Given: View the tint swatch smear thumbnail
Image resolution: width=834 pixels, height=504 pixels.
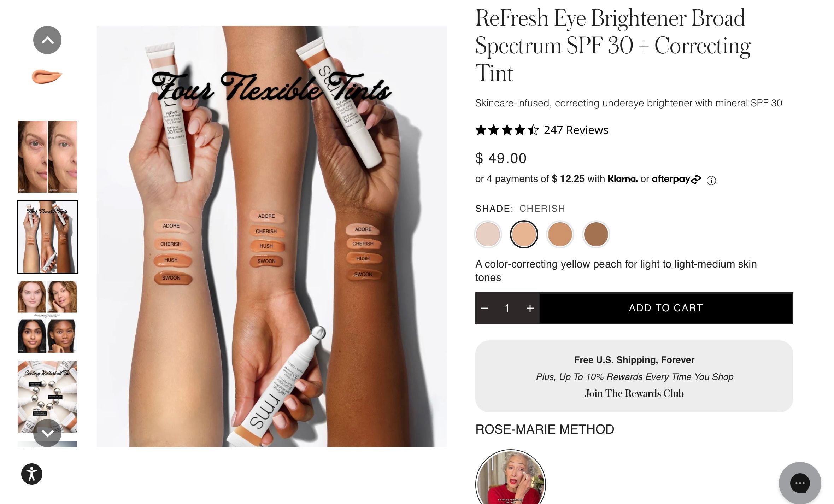Looking at the screenshot, I should coord(47,77).
